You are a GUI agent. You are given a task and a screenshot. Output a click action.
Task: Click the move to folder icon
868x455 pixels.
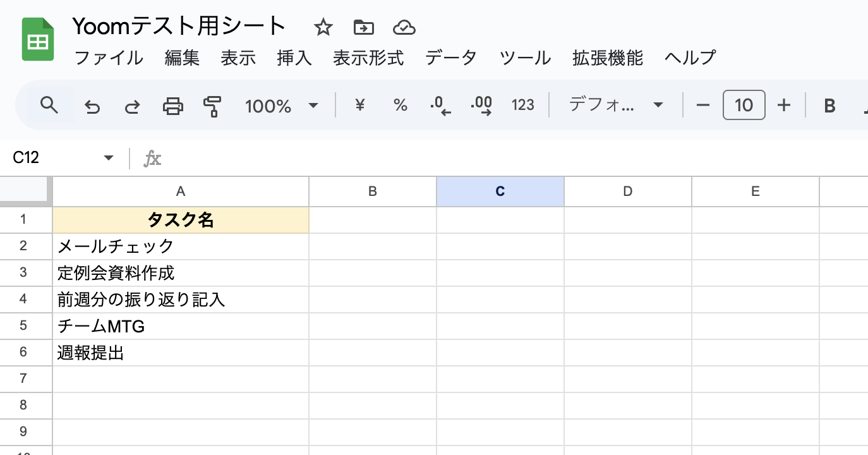[x=363, y=27]
